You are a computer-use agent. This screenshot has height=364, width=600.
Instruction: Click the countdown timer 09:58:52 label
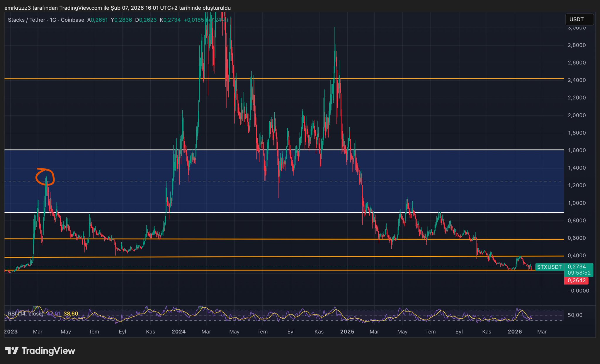pyautogui.click(x=579, y=273)
